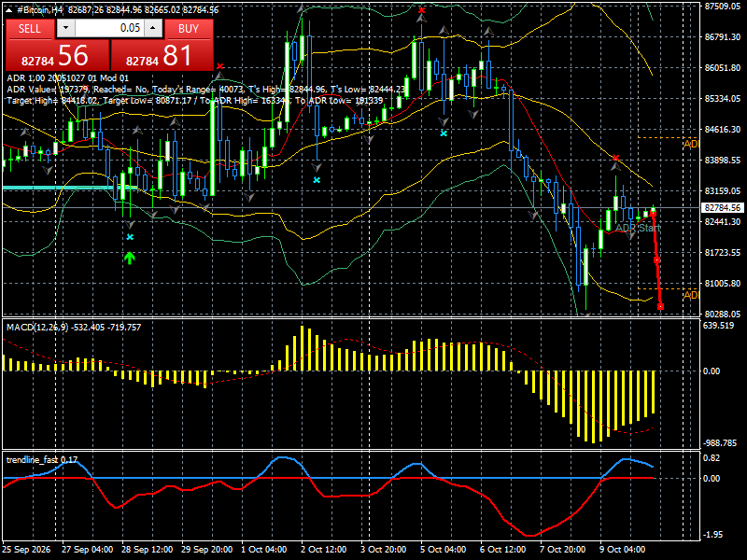Click the current price tag 82784.56

click(722, 208)
